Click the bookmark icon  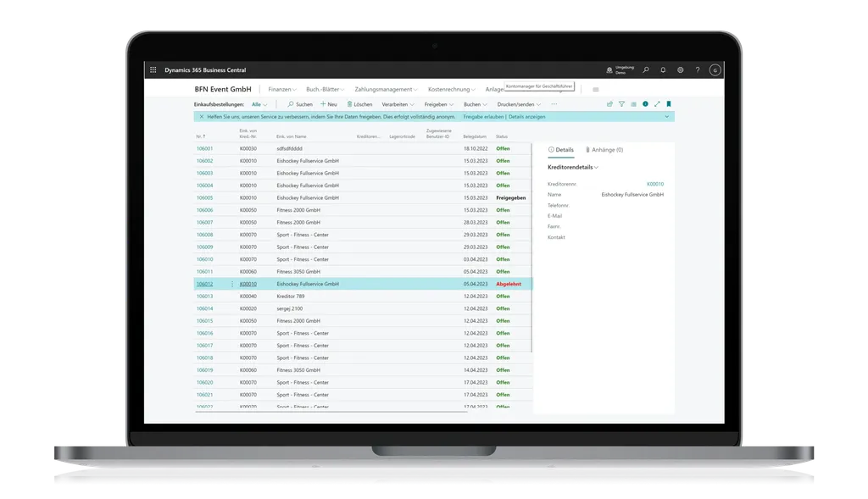pos(669,104)
